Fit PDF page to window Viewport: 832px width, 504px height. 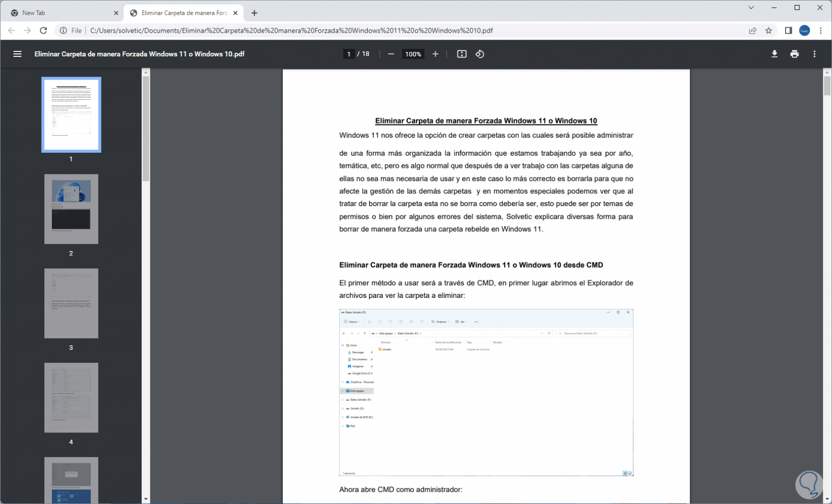pos(462,54)
